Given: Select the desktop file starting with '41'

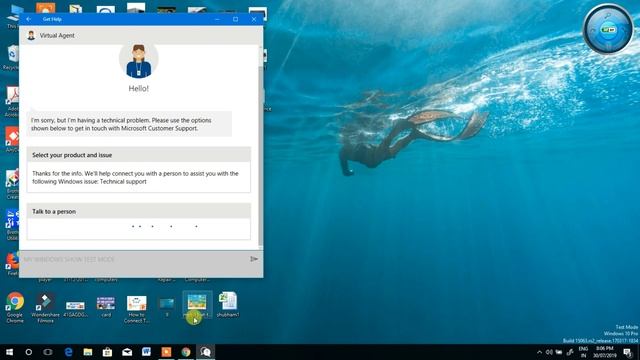Looking at the screenshot, I should [x=76, y=309].
